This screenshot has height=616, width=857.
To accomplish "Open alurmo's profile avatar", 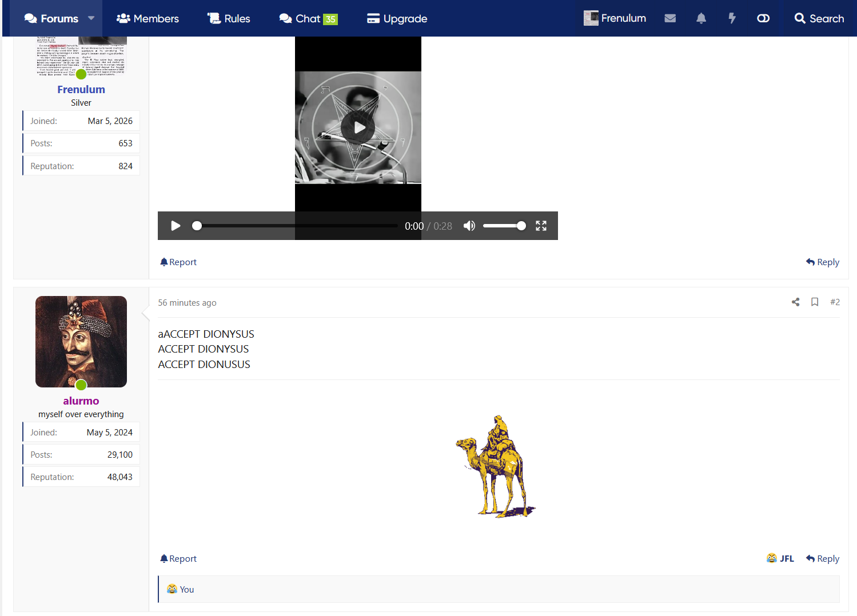I will click(x=81, y=342).
